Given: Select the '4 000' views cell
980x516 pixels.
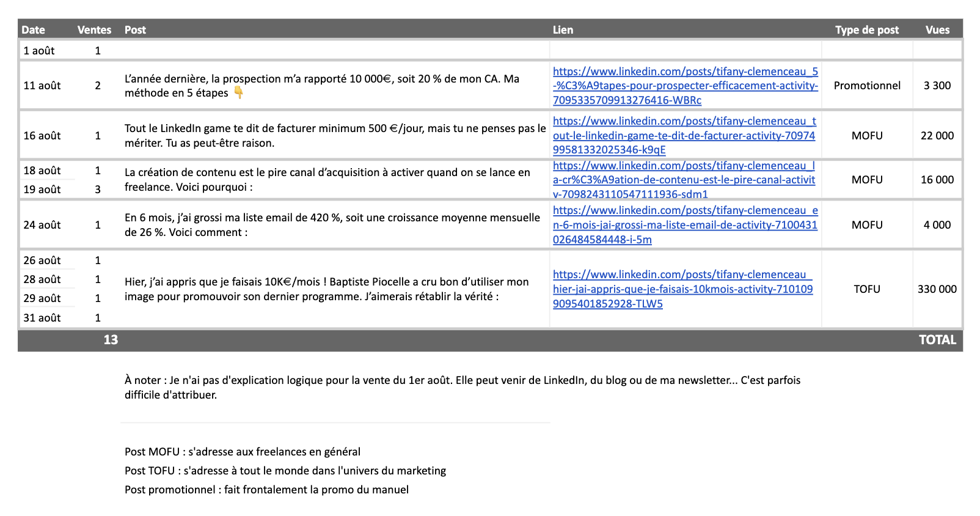Looking at the screenshot, I should click(x=937, y=225).
